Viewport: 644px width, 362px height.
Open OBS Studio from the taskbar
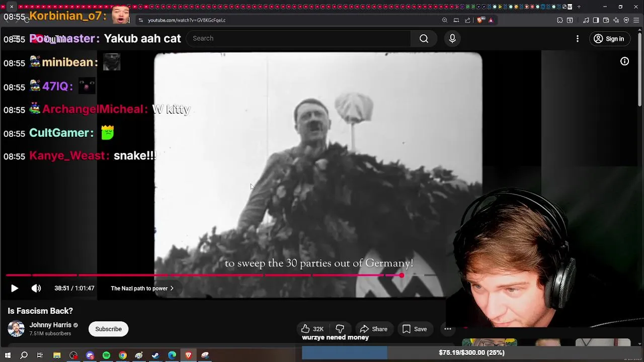(x=73, y=355)
